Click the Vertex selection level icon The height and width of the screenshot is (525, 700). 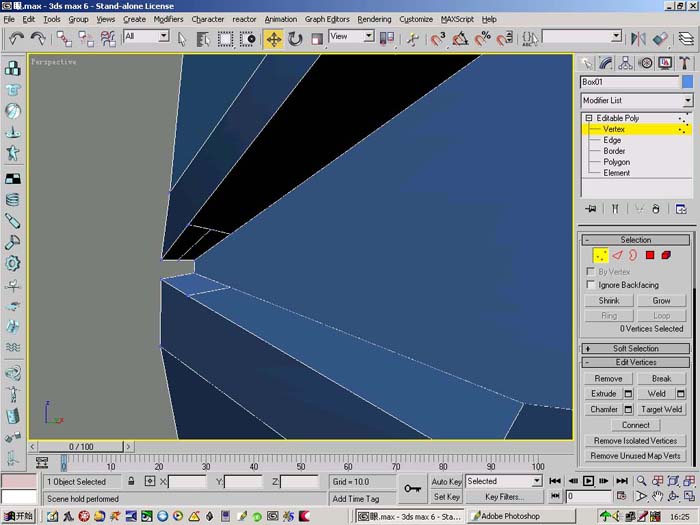click(x=600, y=255)
